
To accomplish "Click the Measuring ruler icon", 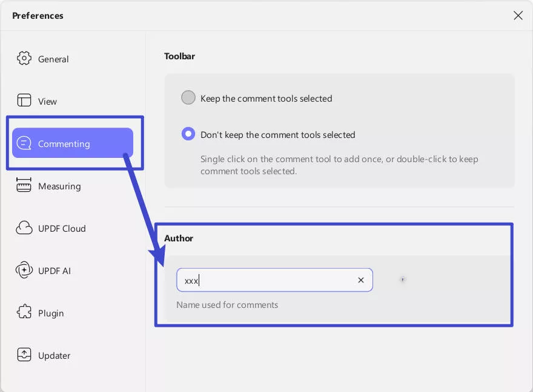I will tap(24, 186).
